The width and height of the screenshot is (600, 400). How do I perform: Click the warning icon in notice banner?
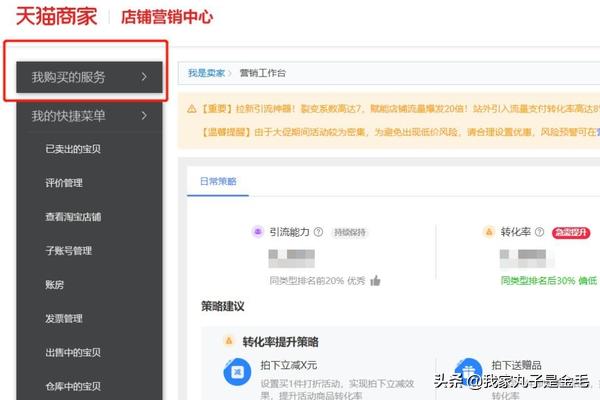(192, 108)
